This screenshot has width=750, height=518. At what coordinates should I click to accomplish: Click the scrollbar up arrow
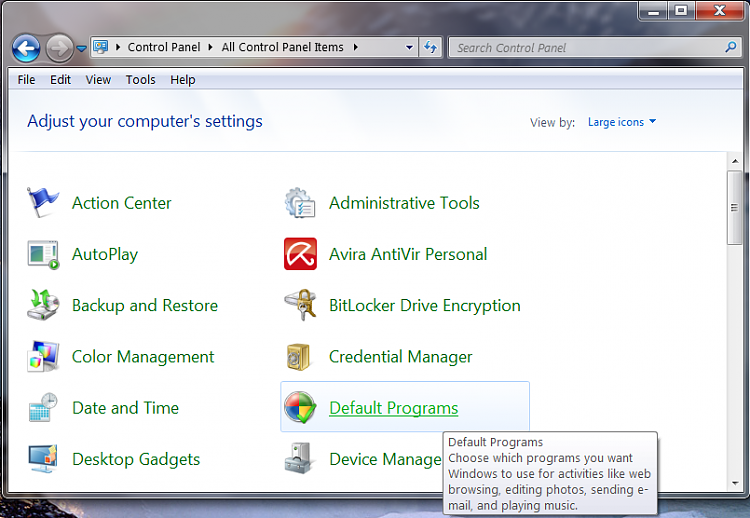coord(735,161)
